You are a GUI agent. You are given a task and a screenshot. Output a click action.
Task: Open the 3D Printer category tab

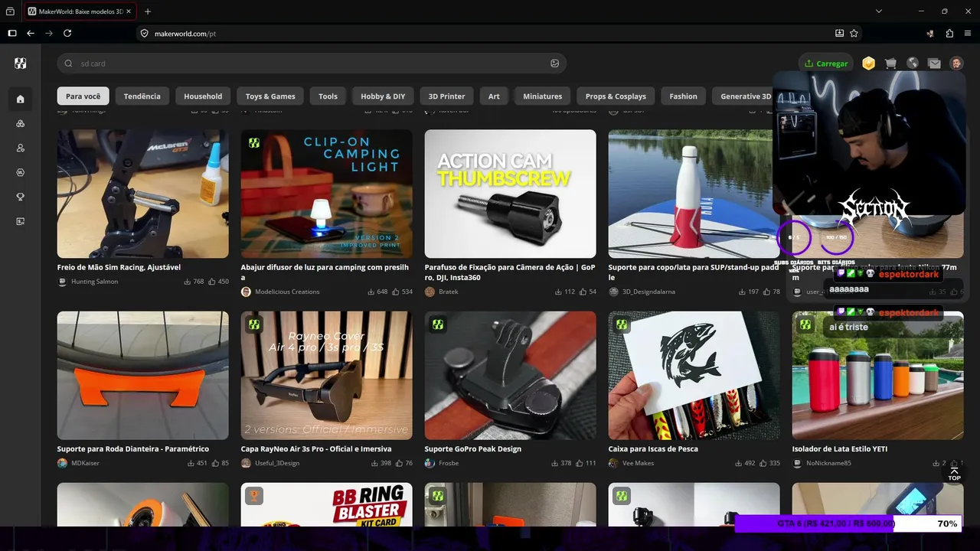446,96
